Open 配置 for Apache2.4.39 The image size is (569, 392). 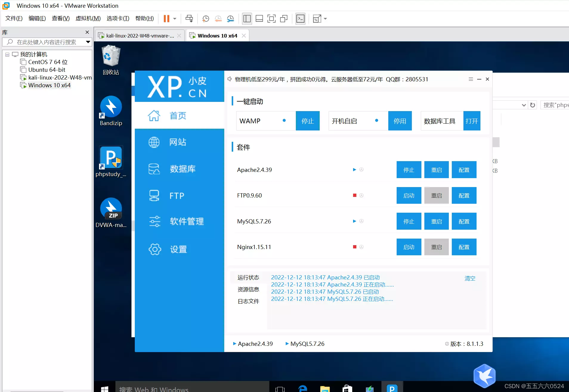pos(464,170)
